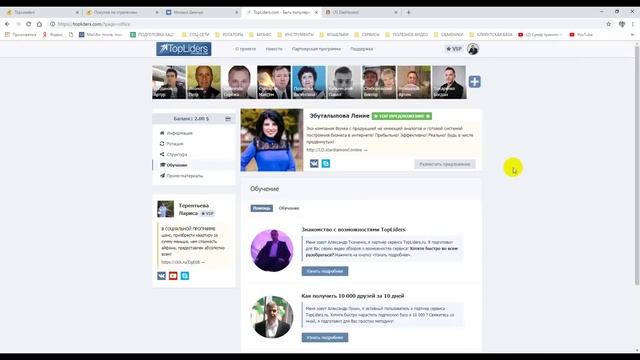This screenshot has height=360, width=640.
Task: Open the YouTube bookmark
Action: [581, 35]
